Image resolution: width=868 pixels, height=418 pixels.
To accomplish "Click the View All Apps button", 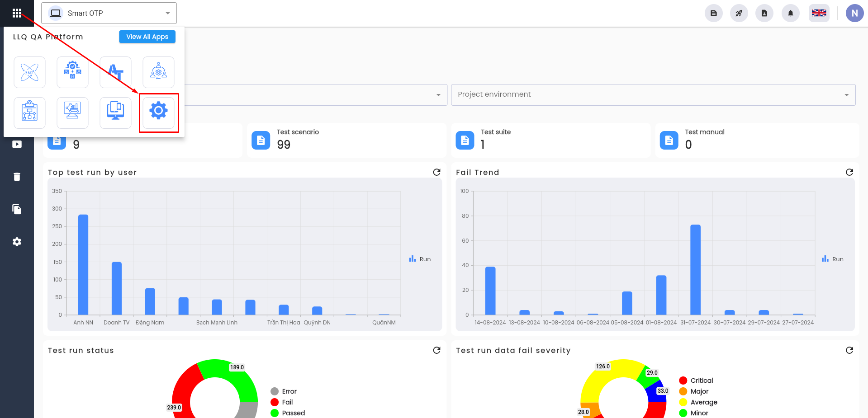I will pyautogui.click(x=147, y=37).
